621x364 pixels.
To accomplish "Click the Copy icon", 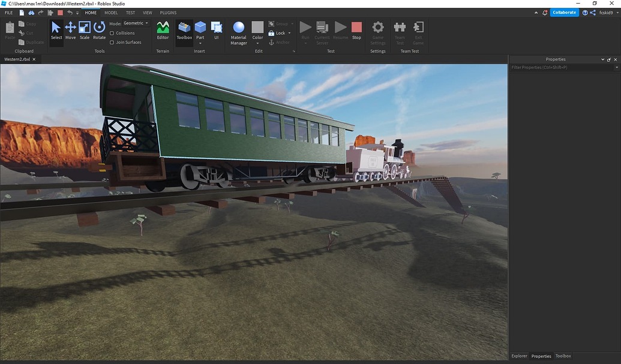I will point(22,24).
